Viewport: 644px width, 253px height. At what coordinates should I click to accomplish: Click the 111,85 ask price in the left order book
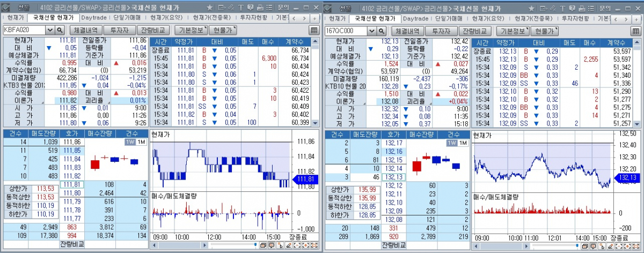click(72, 151)
